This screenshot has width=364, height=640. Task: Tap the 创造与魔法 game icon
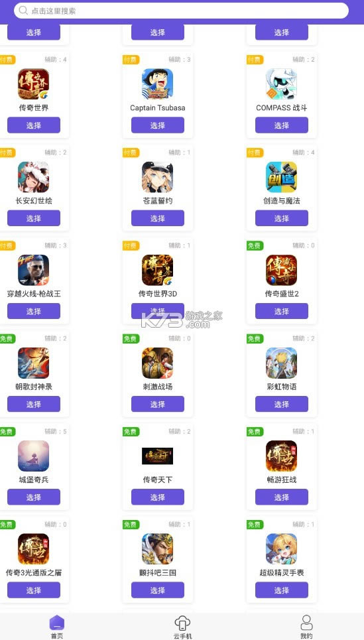282,177
